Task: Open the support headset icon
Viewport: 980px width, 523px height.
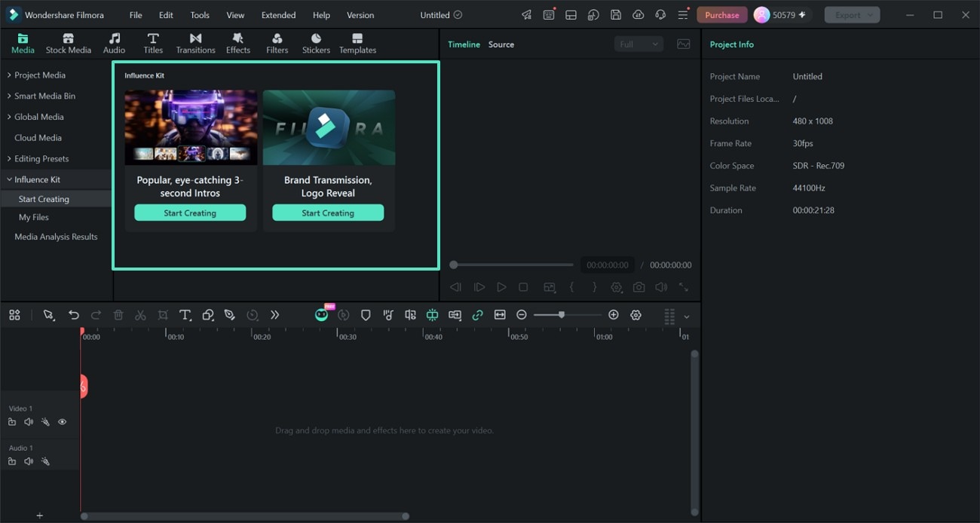Action: point(660,15)
